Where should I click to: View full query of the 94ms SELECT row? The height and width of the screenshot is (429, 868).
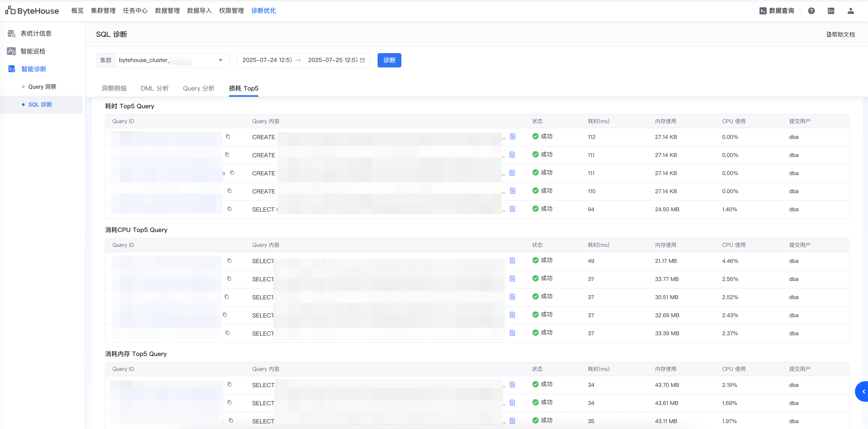tap(512, 209)
